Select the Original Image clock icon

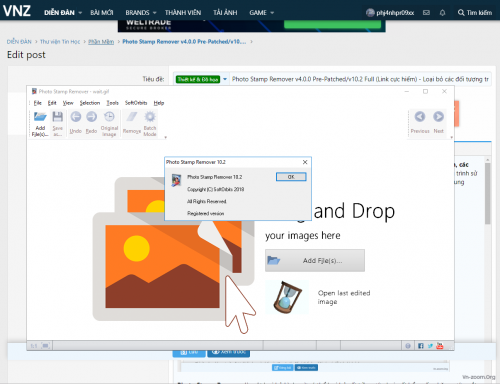(109, 117)
